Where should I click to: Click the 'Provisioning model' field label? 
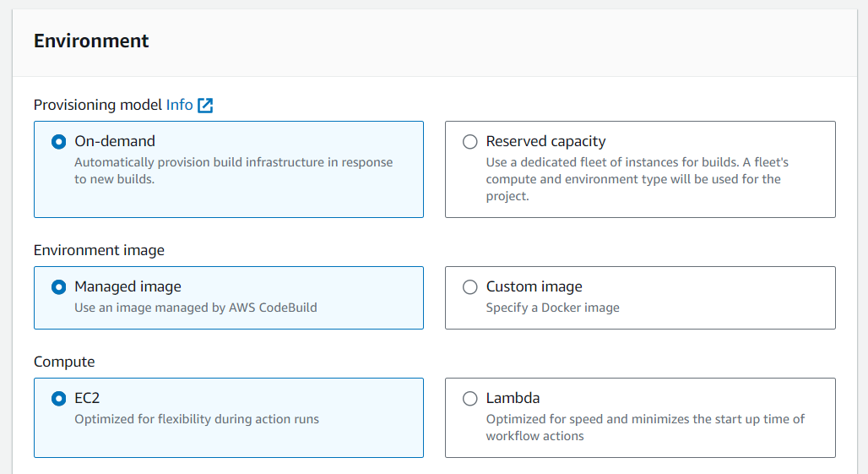pyautogui.click(x=98, y=105)
